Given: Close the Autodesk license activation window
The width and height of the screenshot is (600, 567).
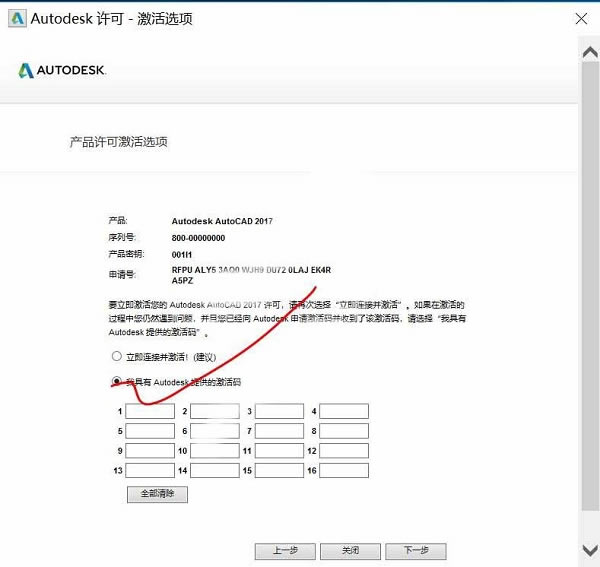Looking at the screenshot, I should [x=581, y=18].
